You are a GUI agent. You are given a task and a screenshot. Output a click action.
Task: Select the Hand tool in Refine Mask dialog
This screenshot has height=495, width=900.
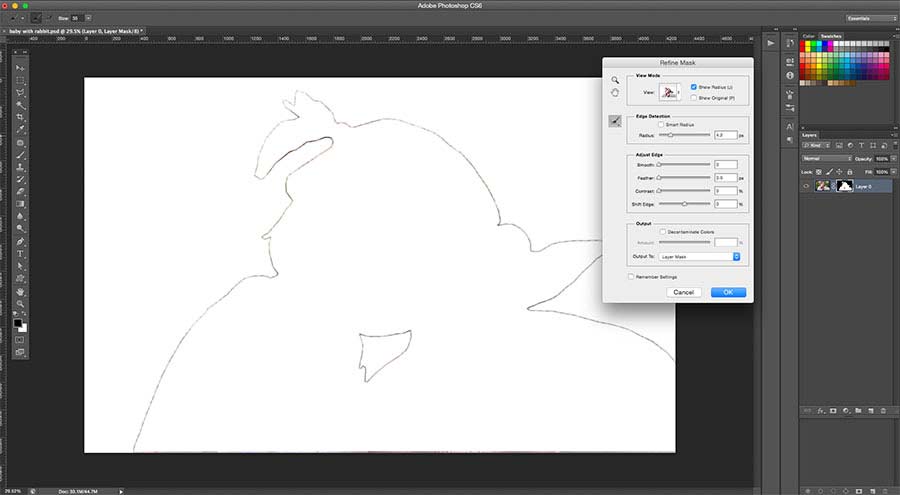click(615, 93)
